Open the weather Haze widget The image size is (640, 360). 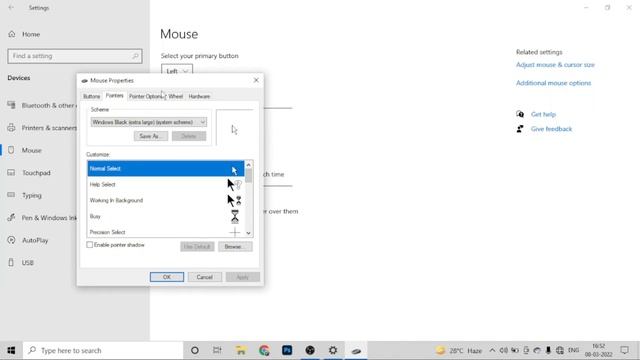[x=459, y=350]
